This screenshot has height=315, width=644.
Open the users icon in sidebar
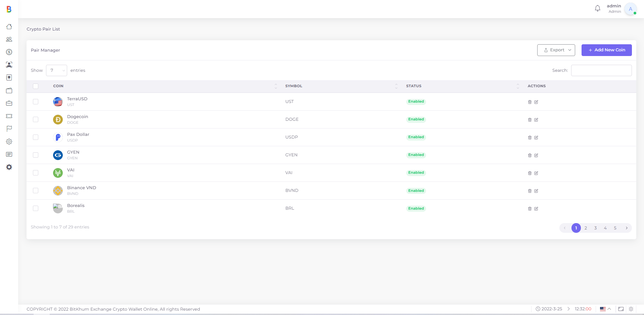tap(9, 39)
